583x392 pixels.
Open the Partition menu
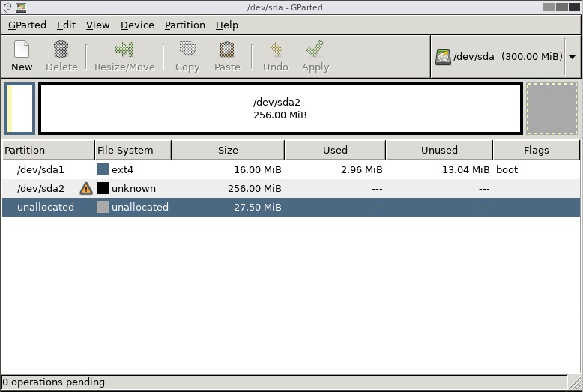pos(185,25)
